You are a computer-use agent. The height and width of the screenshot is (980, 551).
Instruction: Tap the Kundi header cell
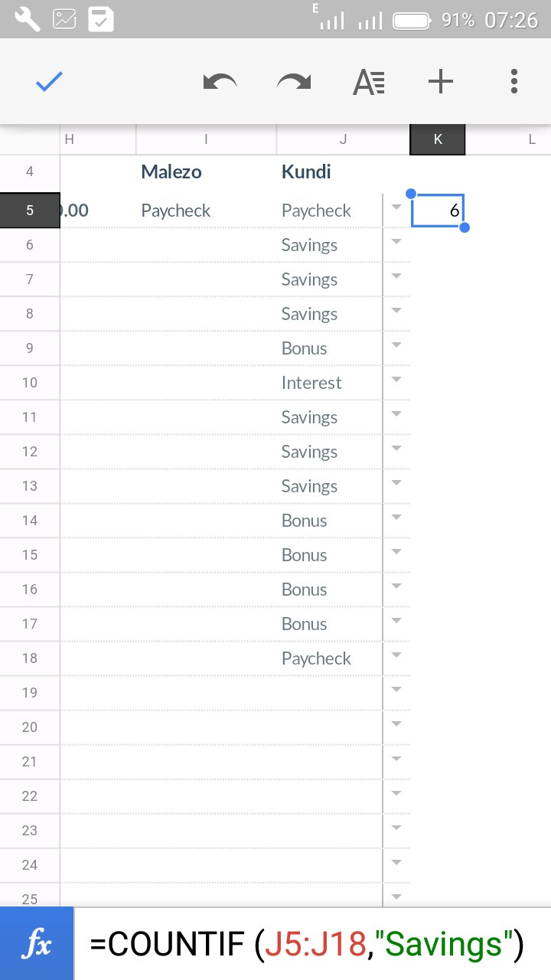306,171
